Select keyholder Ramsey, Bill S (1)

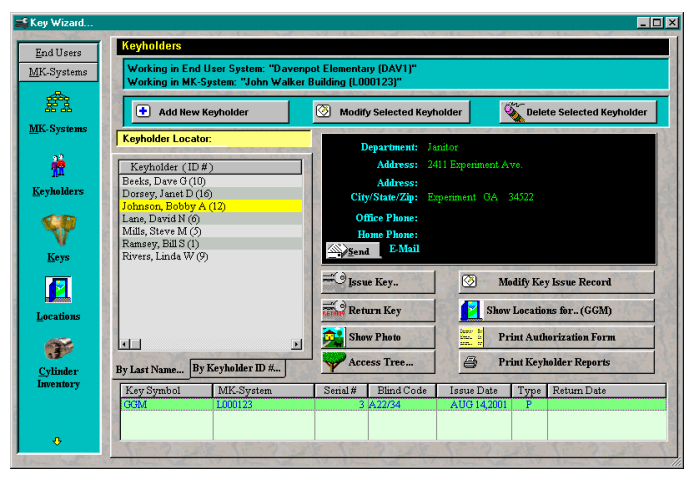211,244
